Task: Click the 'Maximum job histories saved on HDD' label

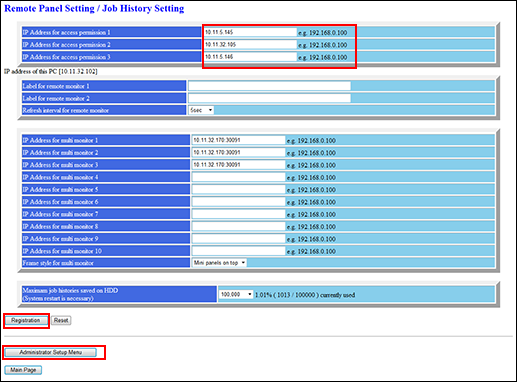Action: [70, 290]
